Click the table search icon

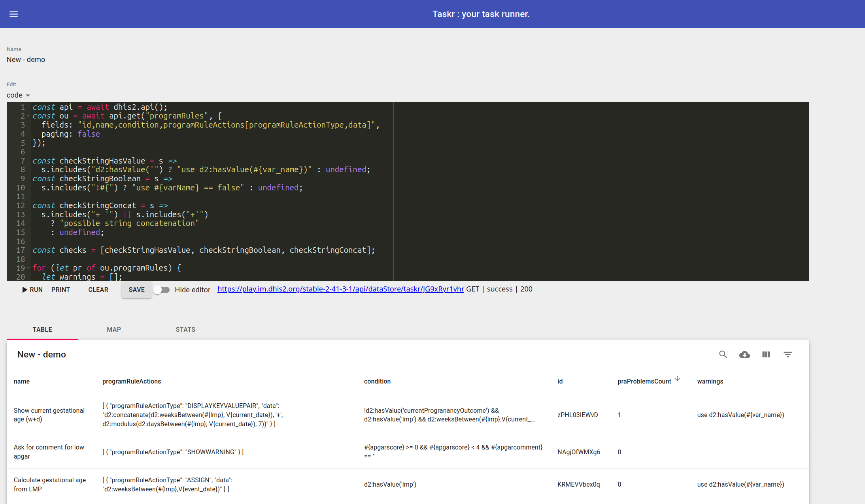tap(723, 355)
